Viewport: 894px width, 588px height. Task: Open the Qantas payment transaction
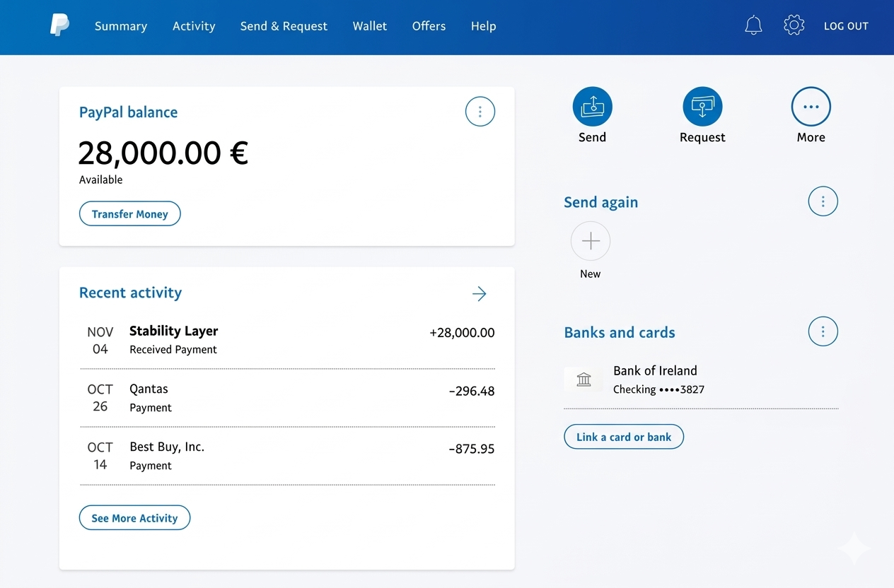[x=287, y=398]
